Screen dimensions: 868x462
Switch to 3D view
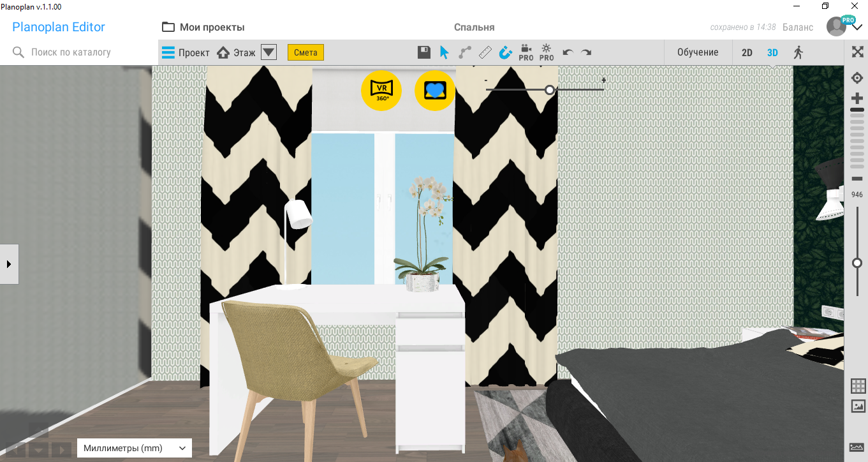tap(772, 52)
